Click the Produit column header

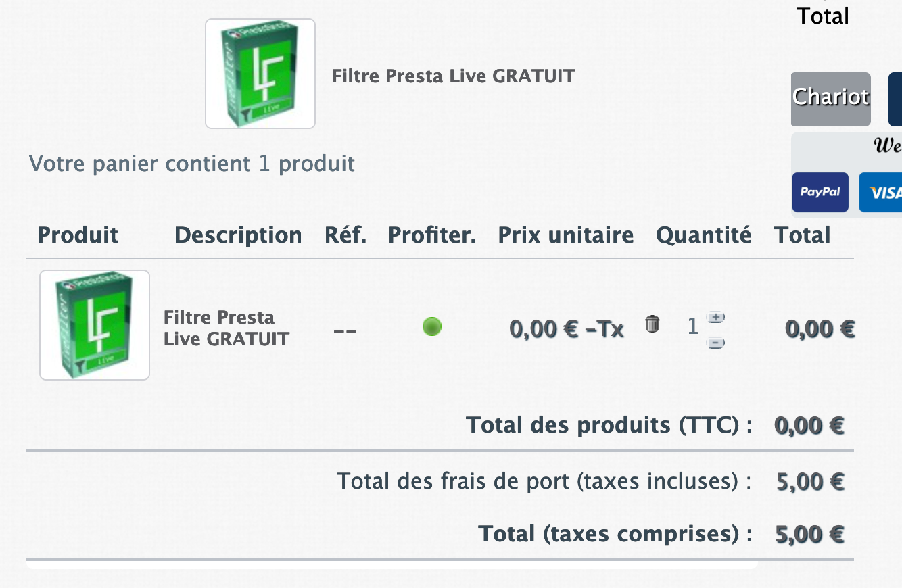(x=78, y=235)
